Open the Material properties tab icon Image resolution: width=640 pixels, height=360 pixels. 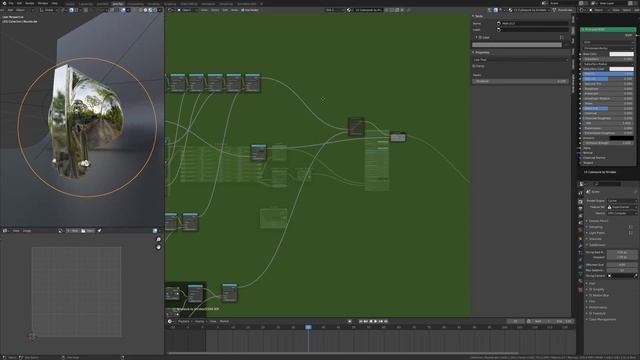tap(580, 282)
